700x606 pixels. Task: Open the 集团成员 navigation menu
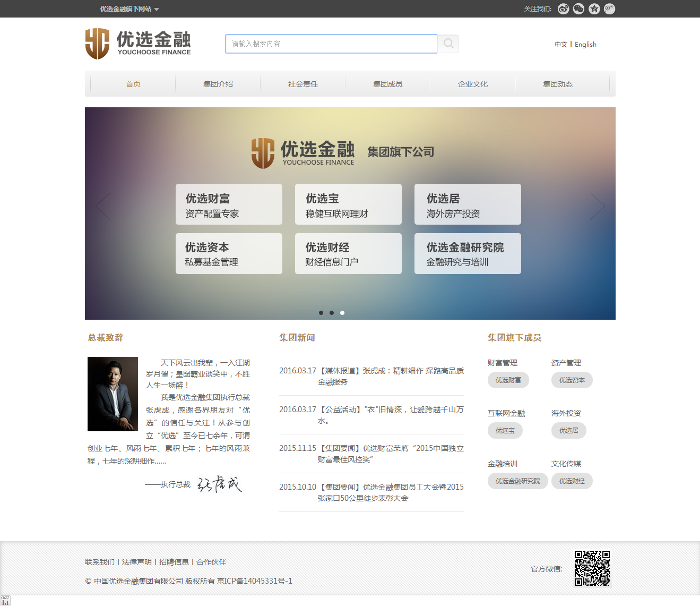pos(387,84)
